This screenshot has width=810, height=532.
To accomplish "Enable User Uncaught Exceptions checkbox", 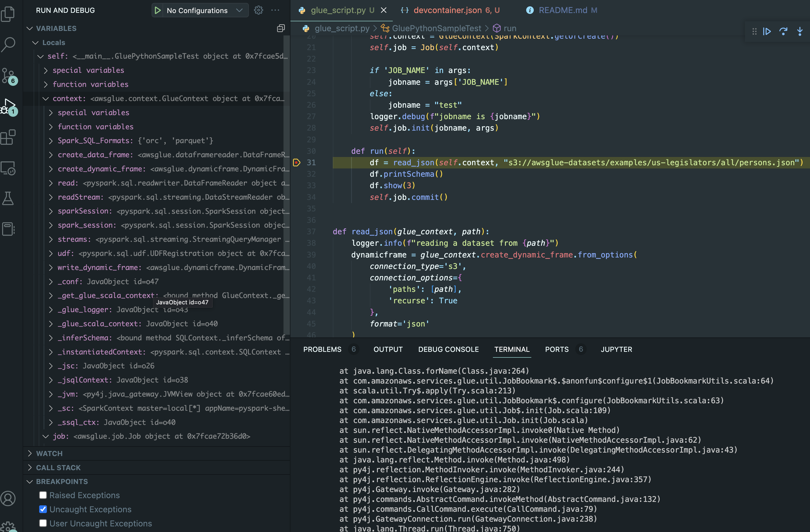I will (x=43, y=523).
